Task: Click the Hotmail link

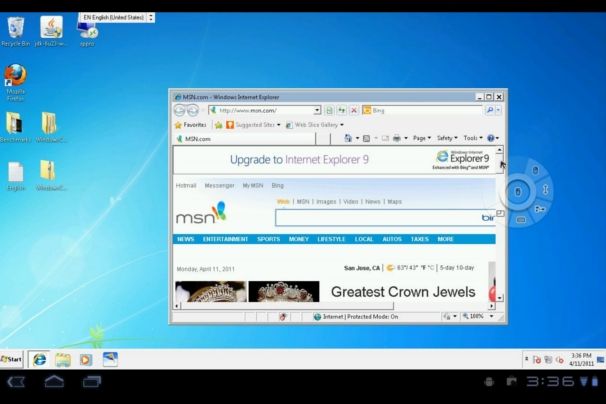Action: tap(186, 186)
